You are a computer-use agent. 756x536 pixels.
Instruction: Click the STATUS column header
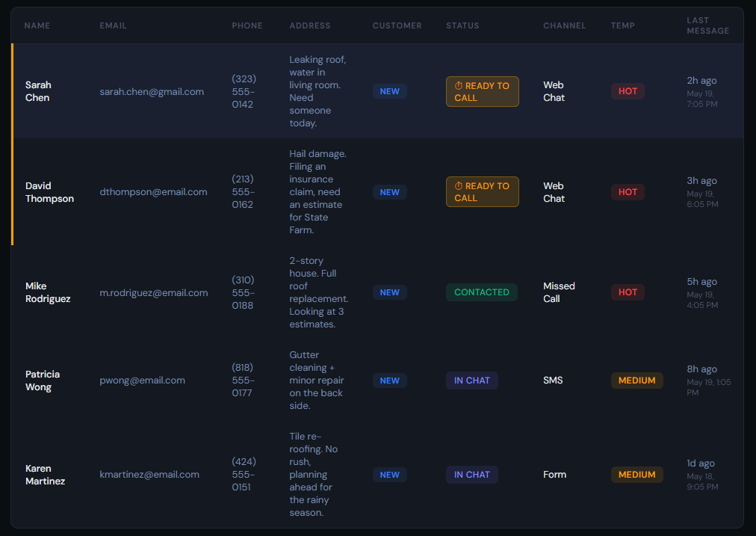tap(462, 25)
